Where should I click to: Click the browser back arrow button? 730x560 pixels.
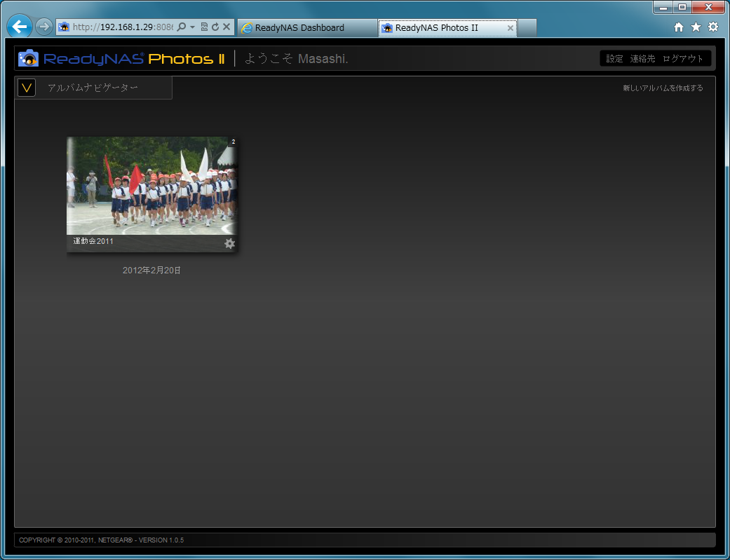point(20,27)
